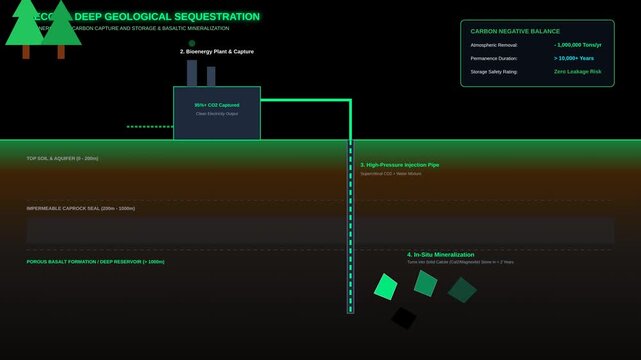Click the taller smokestack on the plant
641x360 pixels.
click(x=192, y=73)
